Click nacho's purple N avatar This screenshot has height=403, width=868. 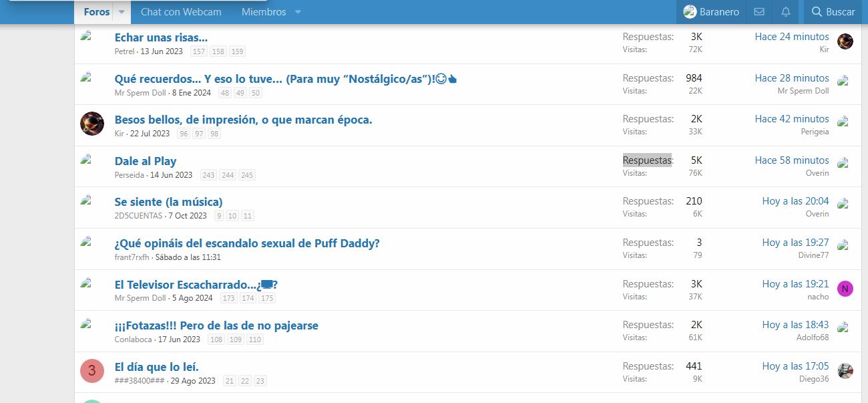click(845, 289)
